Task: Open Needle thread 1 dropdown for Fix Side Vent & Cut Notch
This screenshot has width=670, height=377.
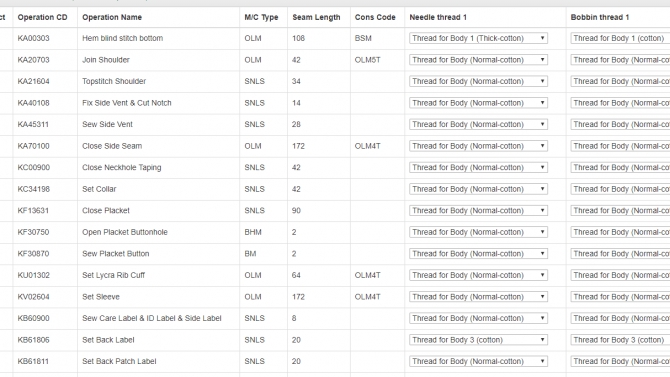Action: pyautogui.click(x=478, y=103)
